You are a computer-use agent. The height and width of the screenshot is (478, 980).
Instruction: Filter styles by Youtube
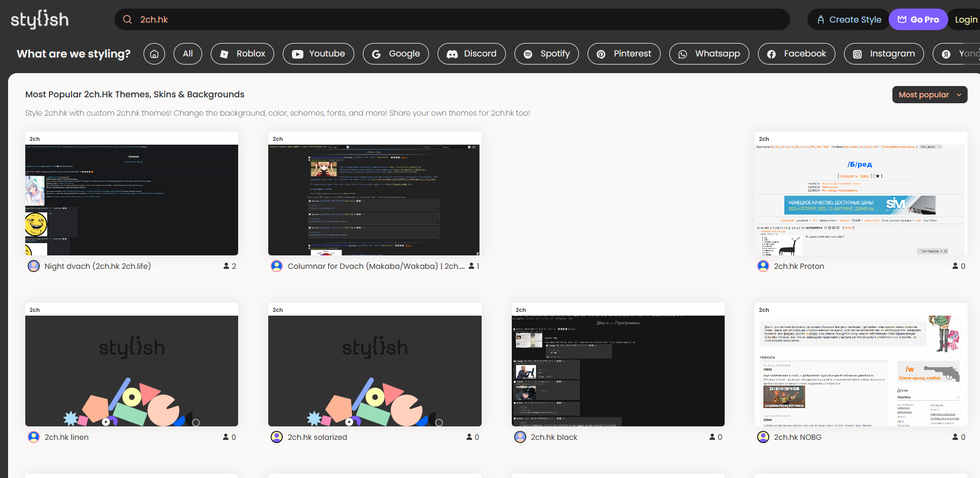318,54
